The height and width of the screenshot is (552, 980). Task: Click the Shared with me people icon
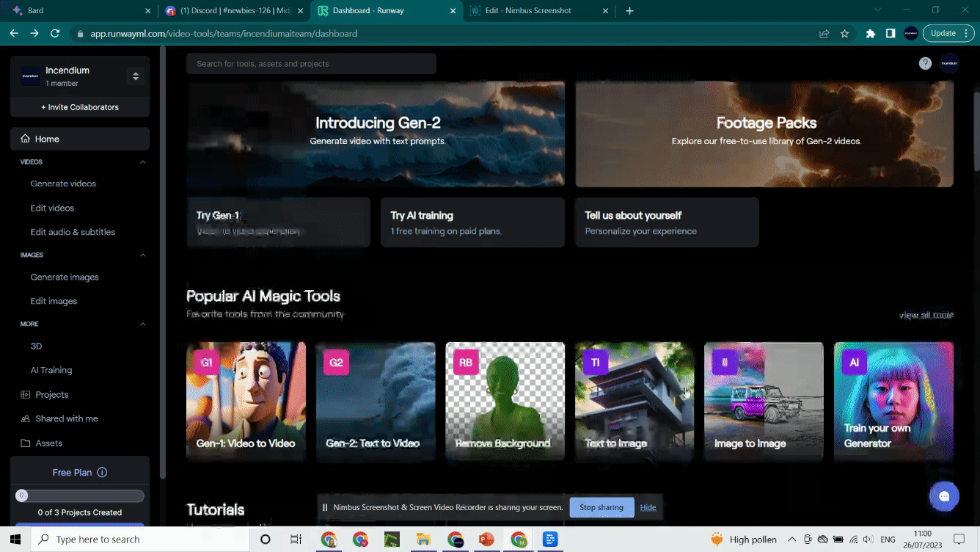(x=26, y=419)
